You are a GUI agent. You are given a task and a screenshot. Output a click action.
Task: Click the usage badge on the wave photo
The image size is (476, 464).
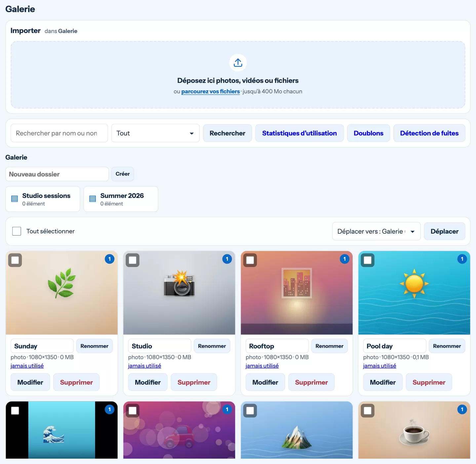click(x=109, y=409)
